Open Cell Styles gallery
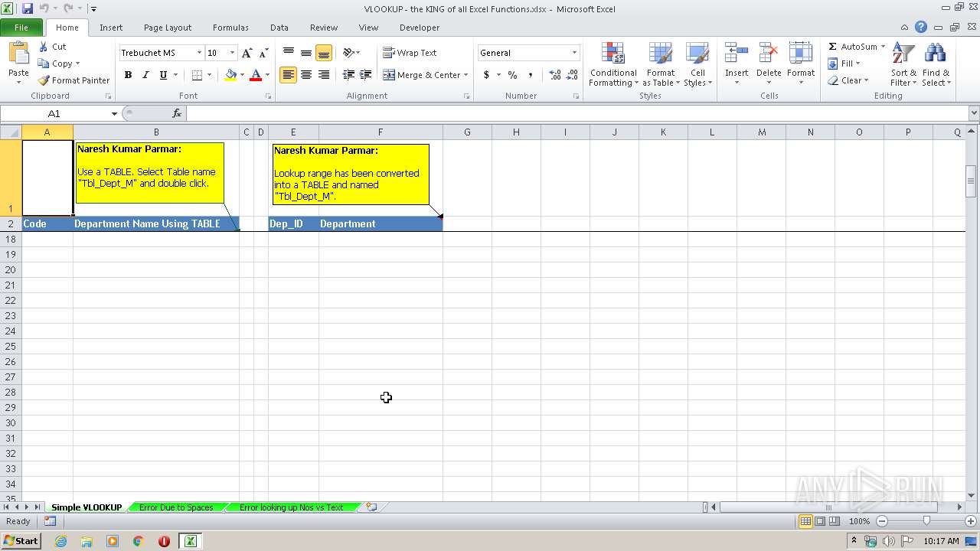The image size is (980, 551). (697, 65)
